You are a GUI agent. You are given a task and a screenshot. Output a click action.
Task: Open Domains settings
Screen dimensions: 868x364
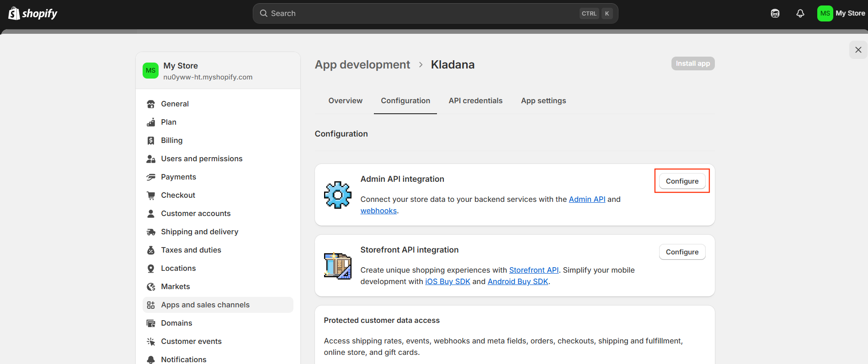(218, 323)
